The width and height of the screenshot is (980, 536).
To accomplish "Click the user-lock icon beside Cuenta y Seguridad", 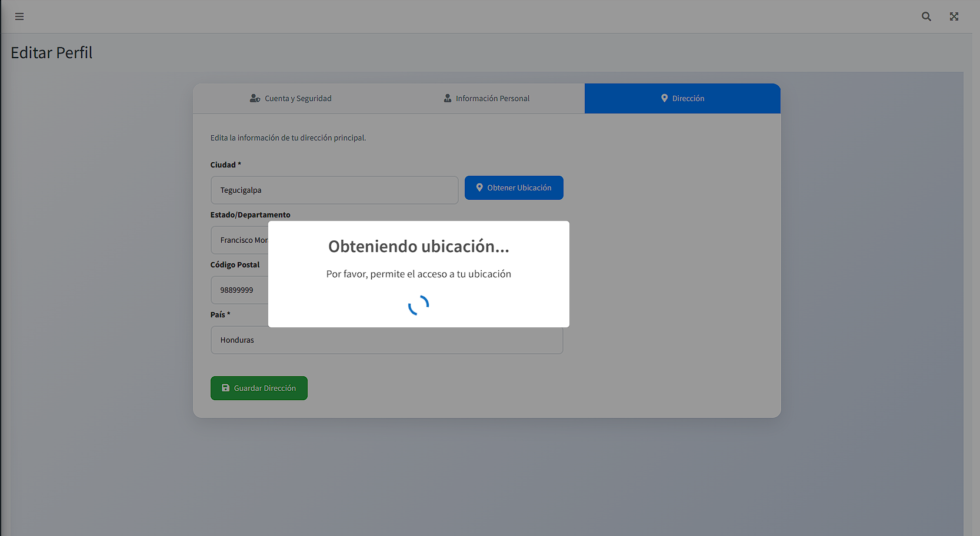I will [255, 99].
